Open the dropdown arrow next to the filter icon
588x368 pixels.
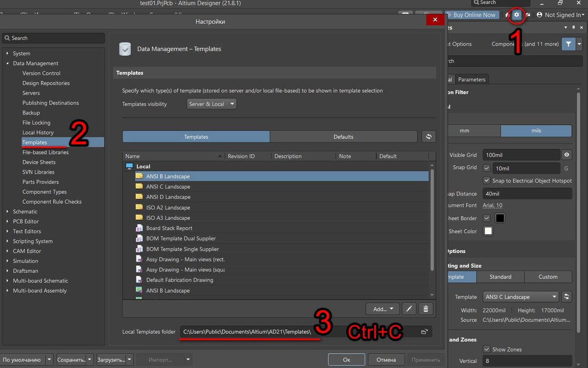tap(579, 44)
